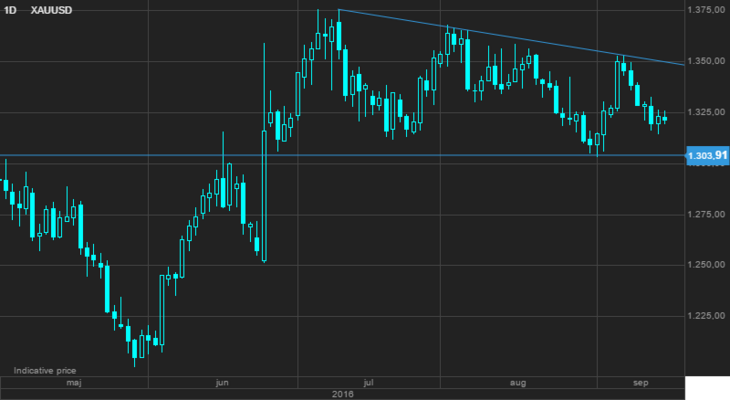Viewport: 730px width, 400px height.
Task: Click the black box in chart corner
Action: pyautogui.click(x=708, y=388)
